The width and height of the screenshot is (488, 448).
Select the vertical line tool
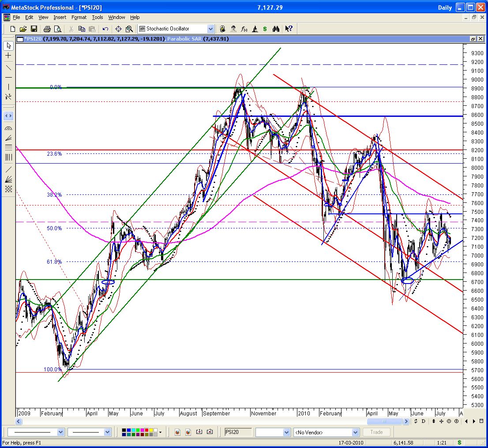(x=8, y=87)
